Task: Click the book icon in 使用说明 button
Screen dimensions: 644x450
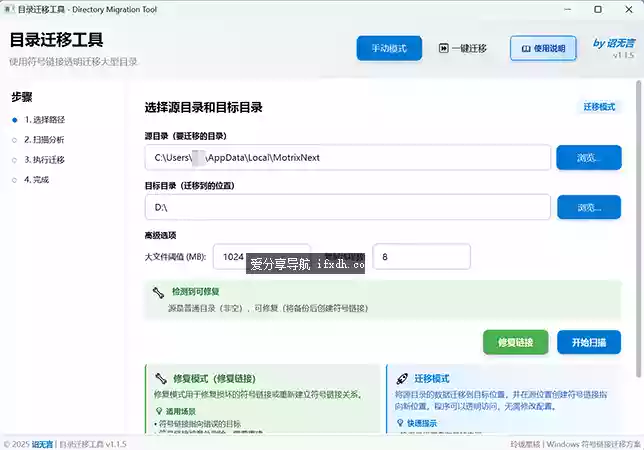Action: 526,48
